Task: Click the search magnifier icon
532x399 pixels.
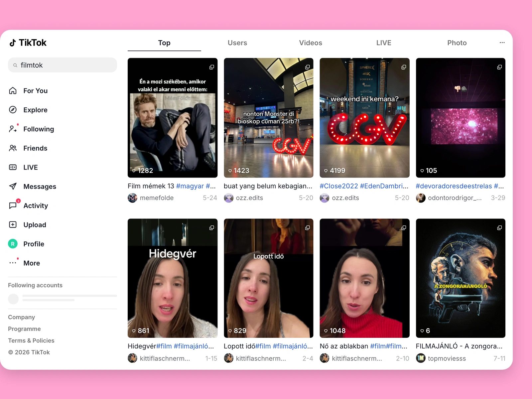Action: pos(15,65)
